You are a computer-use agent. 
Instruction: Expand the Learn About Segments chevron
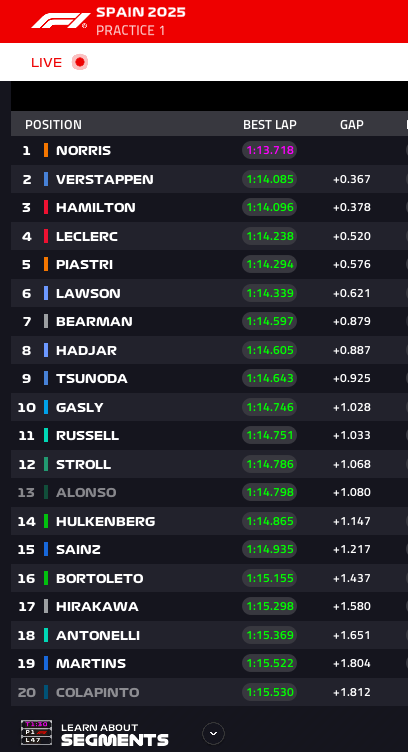click(x=213, y=733)
